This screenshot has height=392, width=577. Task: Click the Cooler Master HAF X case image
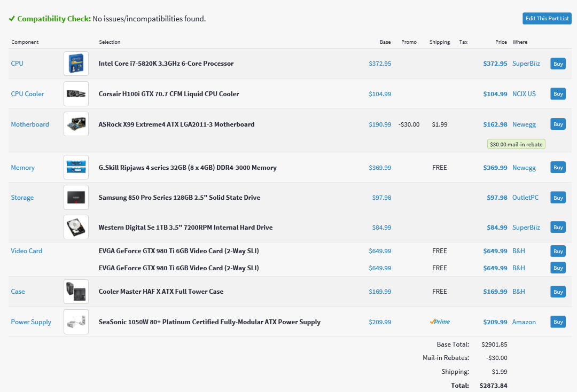click(76, 292)
